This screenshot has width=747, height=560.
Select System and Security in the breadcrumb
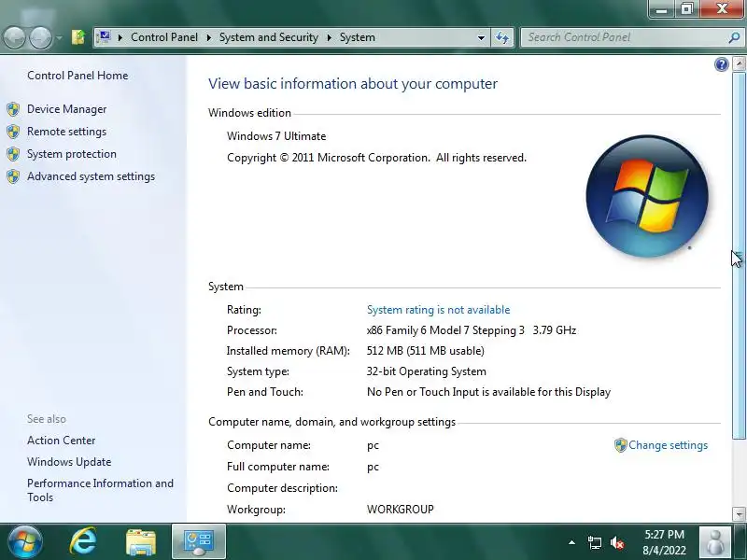click(269, 37)
